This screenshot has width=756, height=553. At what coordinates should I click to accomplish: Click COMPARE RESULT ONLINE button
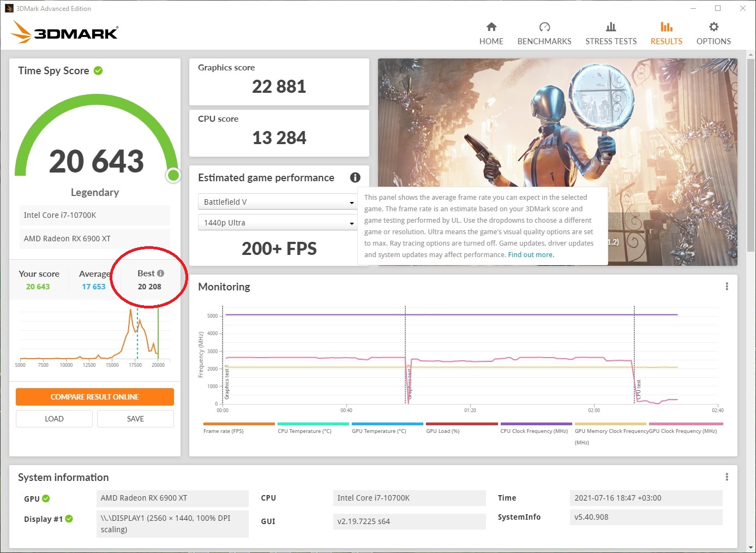(x=95, y=397)
